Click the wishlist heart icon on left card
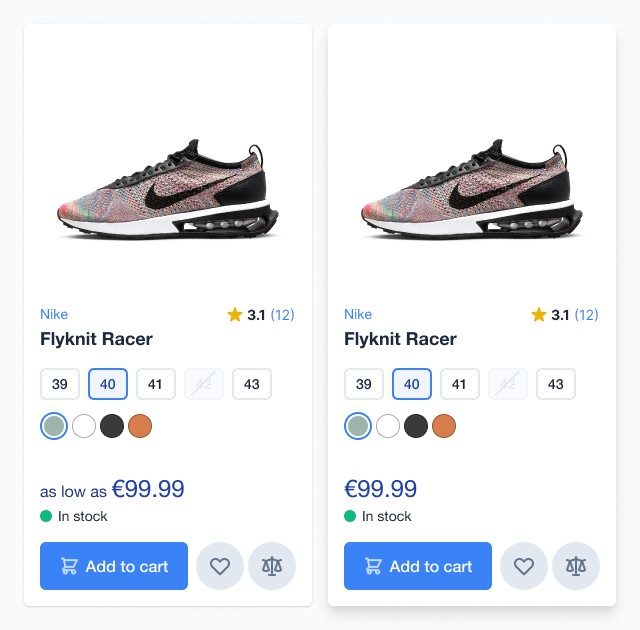640x630 pixels. click(x=220, y=566)
